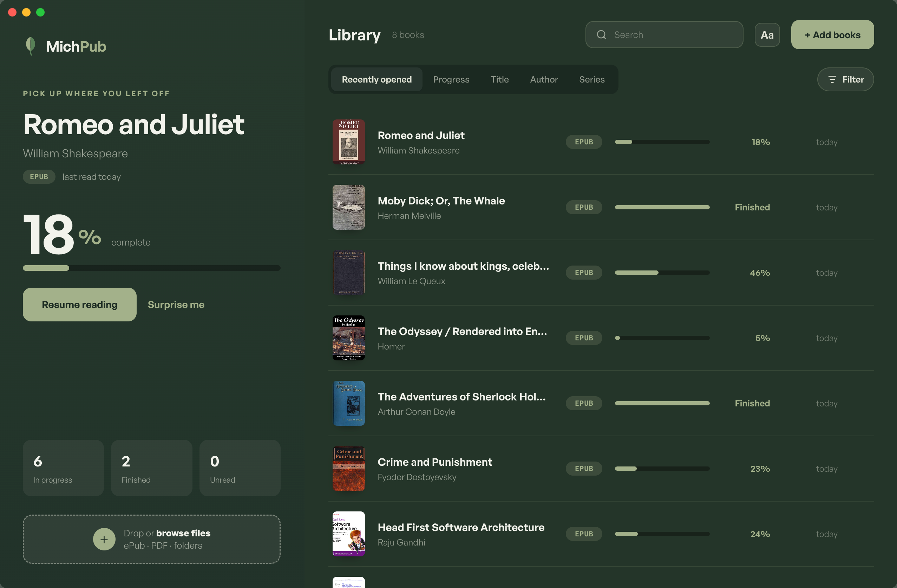
Task: Open The Odyssey cover thumbnail
Action: 349,338
